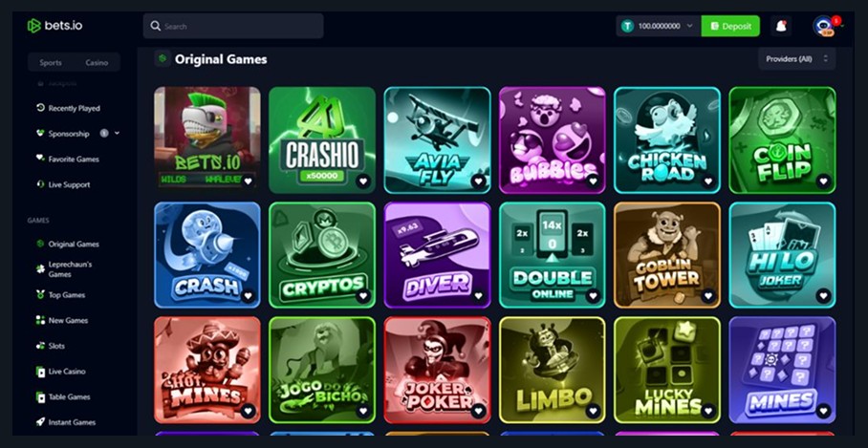The width and height of the screenshot is (868, 448).
Task: Open the Providers (All) dropdown
Action: (x=796, y=58)
